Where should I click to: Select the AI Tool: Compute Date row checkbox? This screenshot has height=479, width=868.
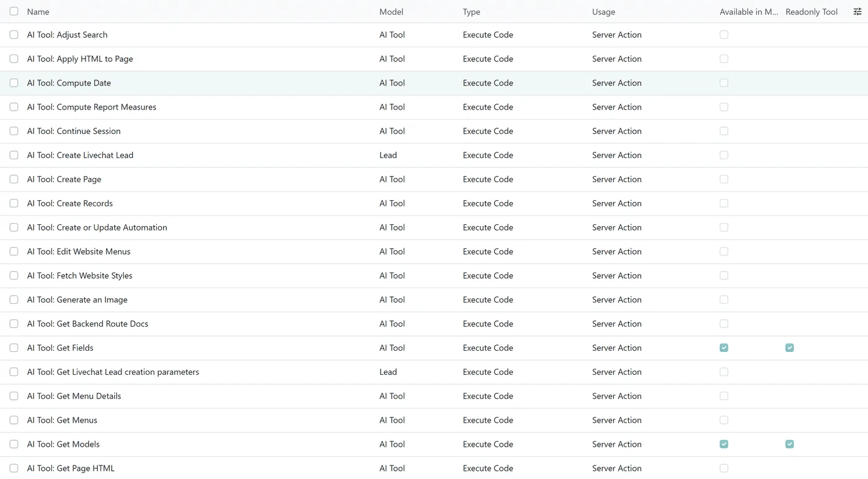click(x=14, y=83)
